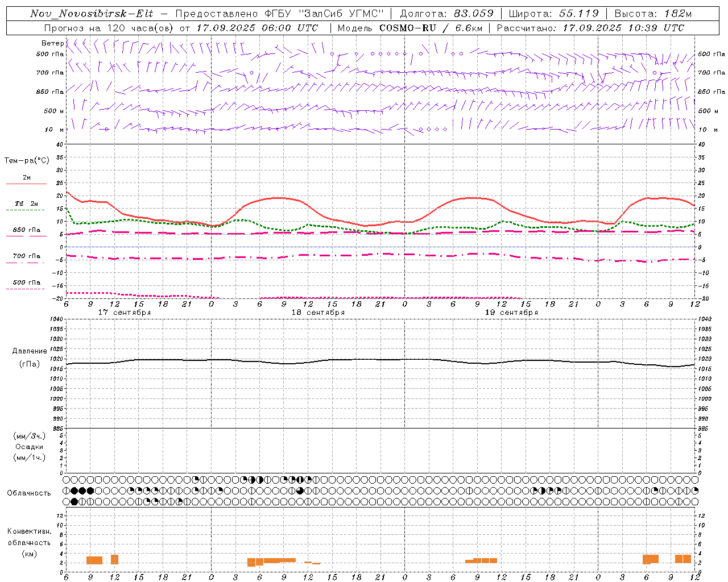Viewport: 728px width, 582px height.
Task: Select the text Предоставлено ФГБУ "ЗапСиб УГМС"
Action: tap(280, 14)
